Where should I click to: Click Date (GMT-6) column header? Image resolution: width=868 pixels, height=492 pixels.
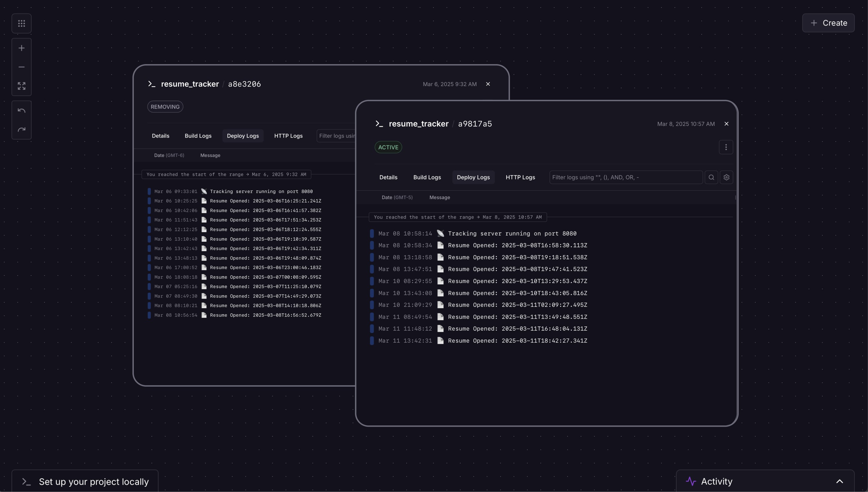click(x=169, y=155)
